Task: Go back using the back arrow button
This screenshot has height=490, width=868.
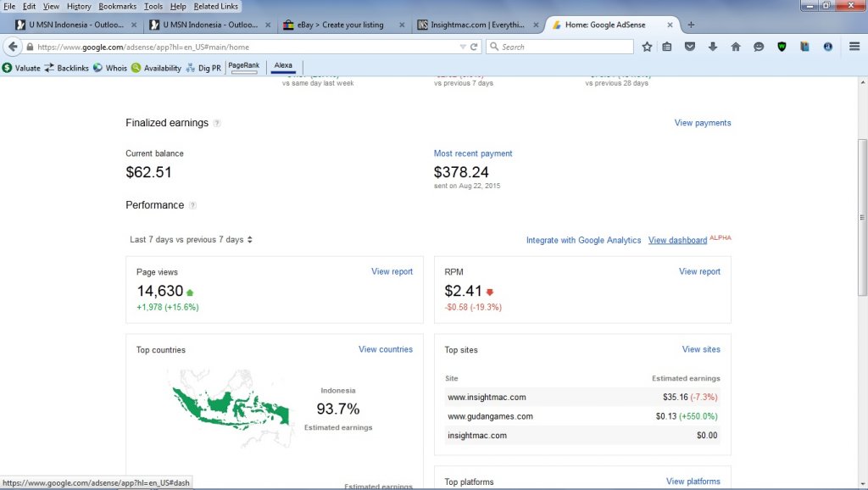Action: coord(13,47)
